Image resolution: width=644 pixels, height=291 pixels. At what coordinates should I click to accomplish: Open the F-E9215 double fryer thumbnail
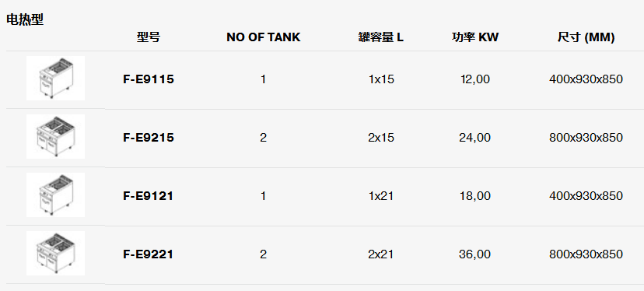pyautogui.click(x=55, y=136)
